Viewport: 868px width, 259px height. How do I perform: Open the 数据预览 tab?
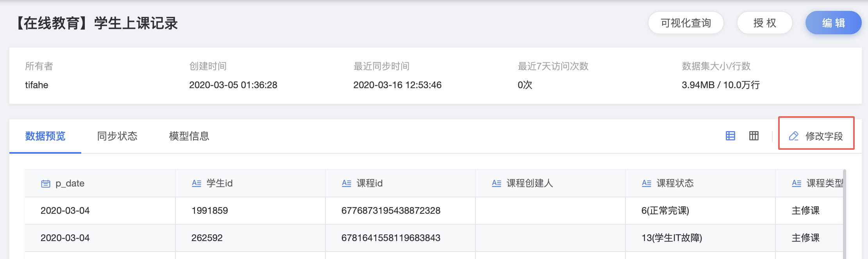pyautogui.click(x=45, y=136)
